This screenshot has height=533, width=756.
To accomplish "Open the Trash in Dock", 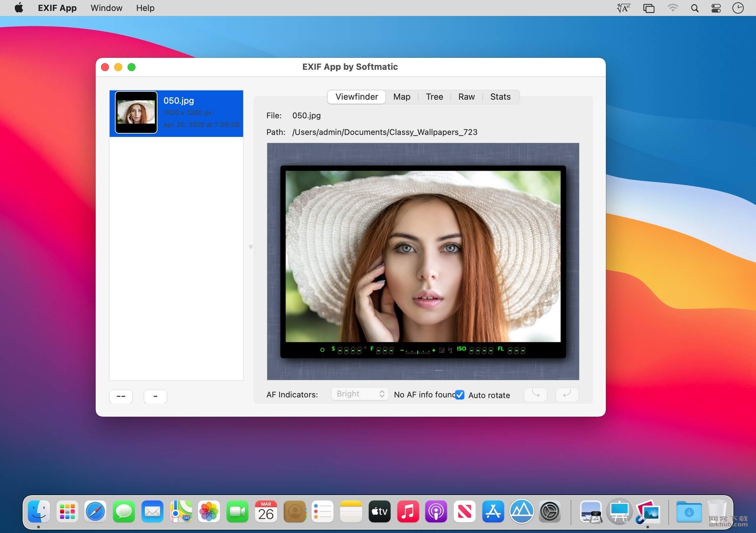I will tap(717, 511).
